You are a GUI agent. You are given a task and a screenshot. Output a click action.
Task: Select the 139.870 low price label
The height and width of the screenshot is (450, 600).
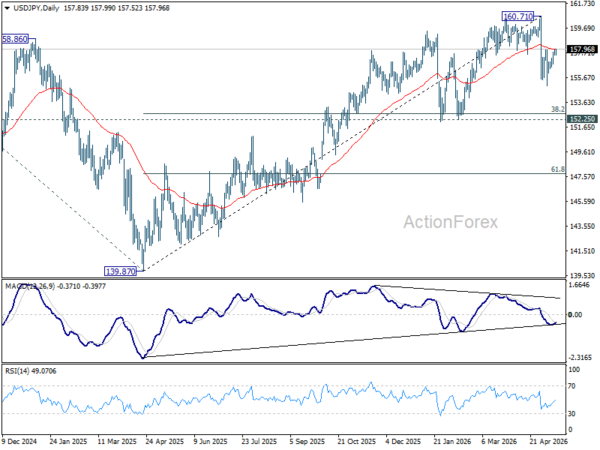point(121,271)
